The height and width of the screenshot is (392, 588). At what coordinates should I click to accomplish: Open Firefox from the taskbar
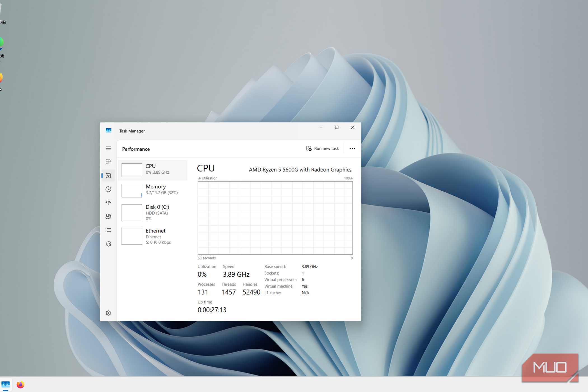pyautogui.click(x=20, y=384)
